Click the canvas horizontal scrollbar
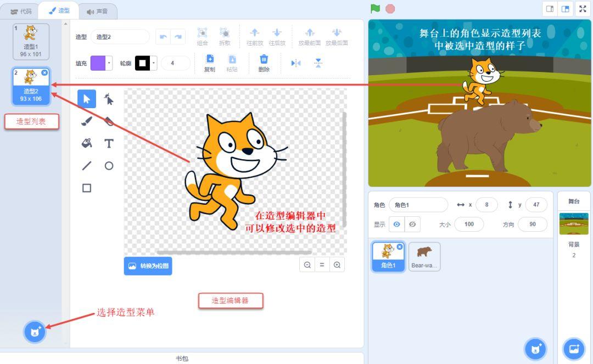Image resolution: width=593 pixels, height=364 pixels. coord(234,253)
